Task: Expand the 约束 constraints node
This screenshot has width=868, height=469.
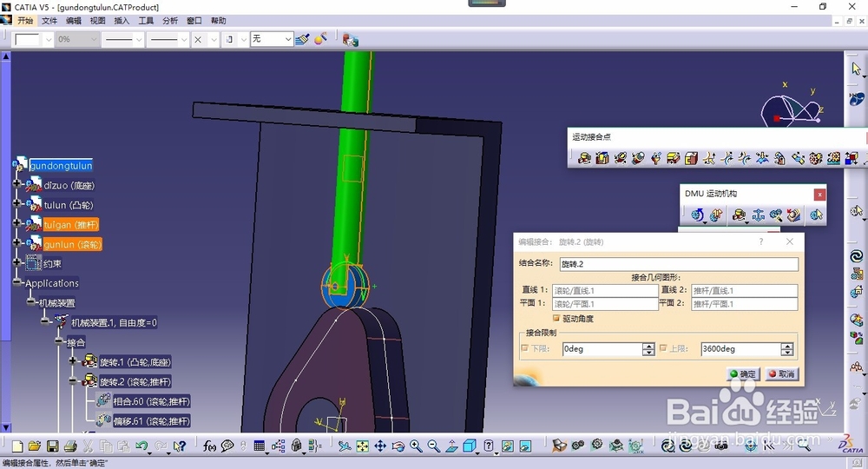Action: click(x=16, y=262)
